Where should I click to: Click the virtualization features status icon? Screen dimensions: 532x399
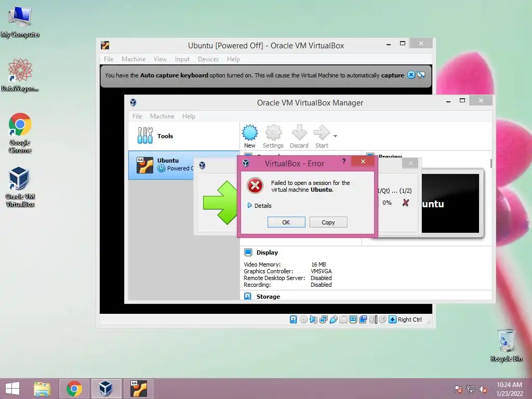[x=373, y=320]
